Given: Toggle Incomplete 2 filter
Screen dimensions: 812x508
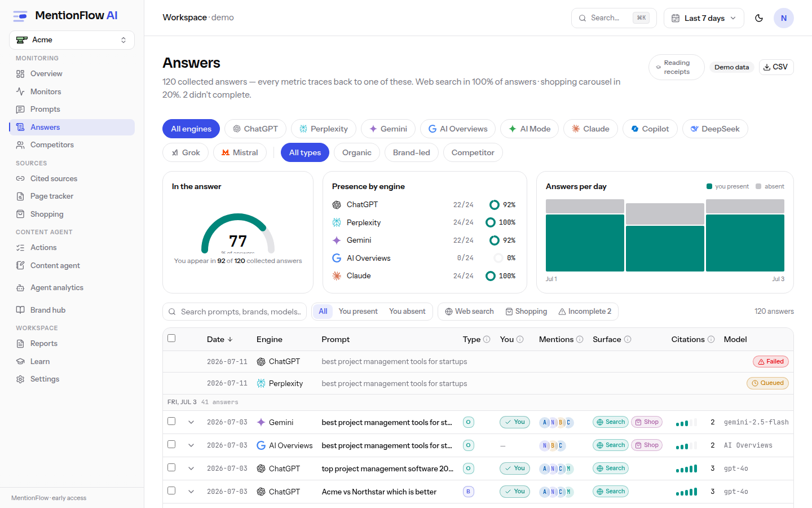Looking at the screenshot, I should click(x=585, y=312).
